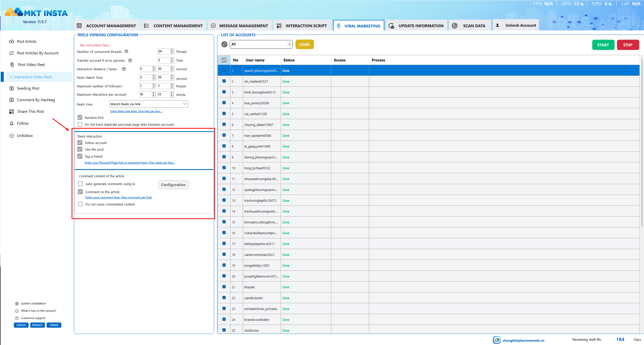Viewport: 644px width, 345px height.
Task: Open System installation settings gear
Action: pos(17,304)
